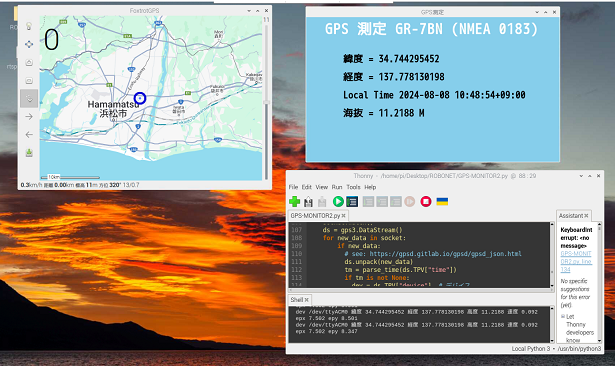Toggle the autocenter crosshair button in FoxtrotGPS

[x=29, y=44]
